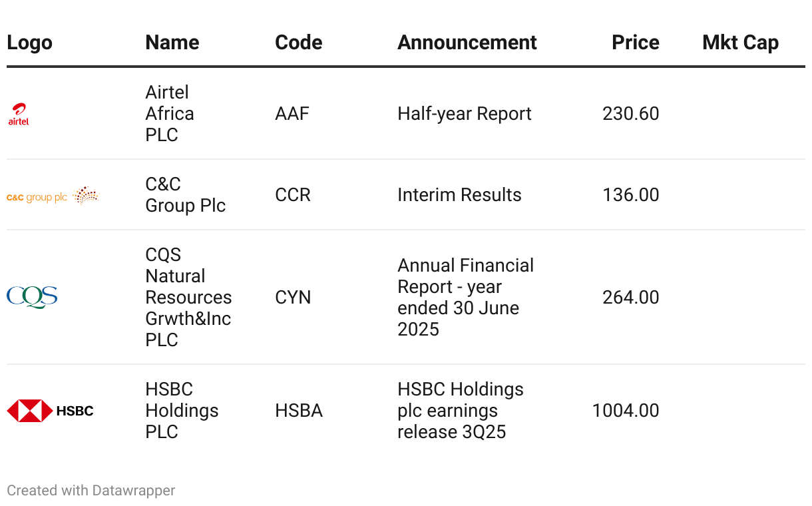Open the Created with Datawrapper link

tap(91, 491)
